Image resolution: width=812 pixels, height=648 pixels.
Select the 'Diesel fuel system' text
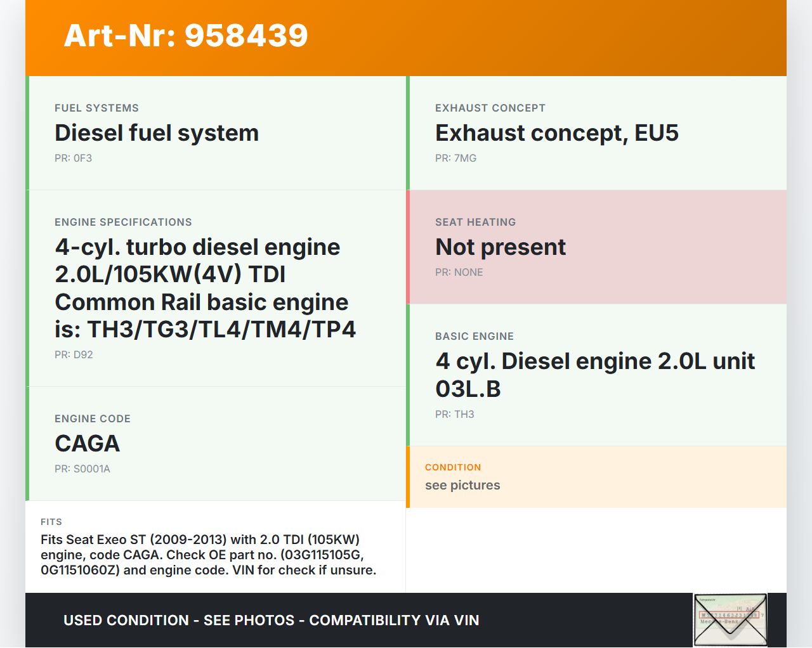coord(157,133)
